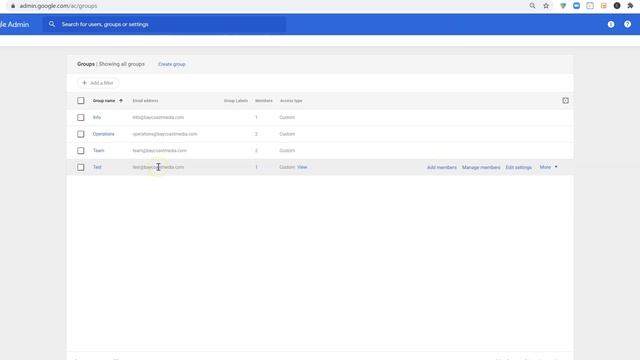Open the dark round profile avatar
The height and width of the screenshot is (360, 640).
tap(617, 6)
